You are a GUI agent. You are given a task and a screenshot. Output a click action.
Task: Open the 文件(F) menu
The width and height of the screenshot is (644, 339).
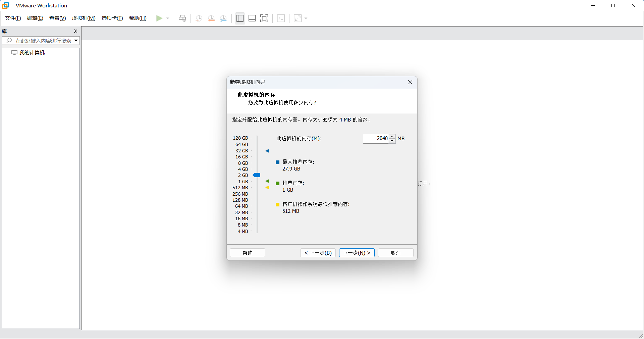(13, 18)
